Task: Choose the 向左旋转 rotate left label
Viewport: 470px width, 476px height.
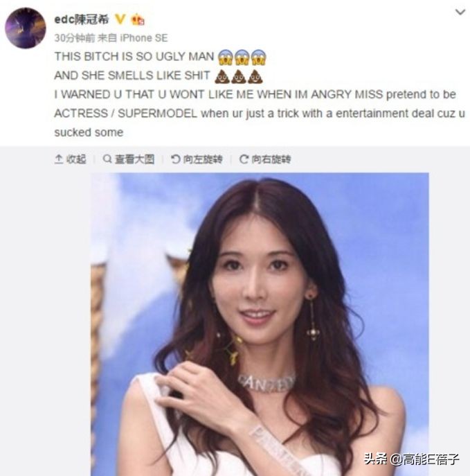Action: (203, 159)
